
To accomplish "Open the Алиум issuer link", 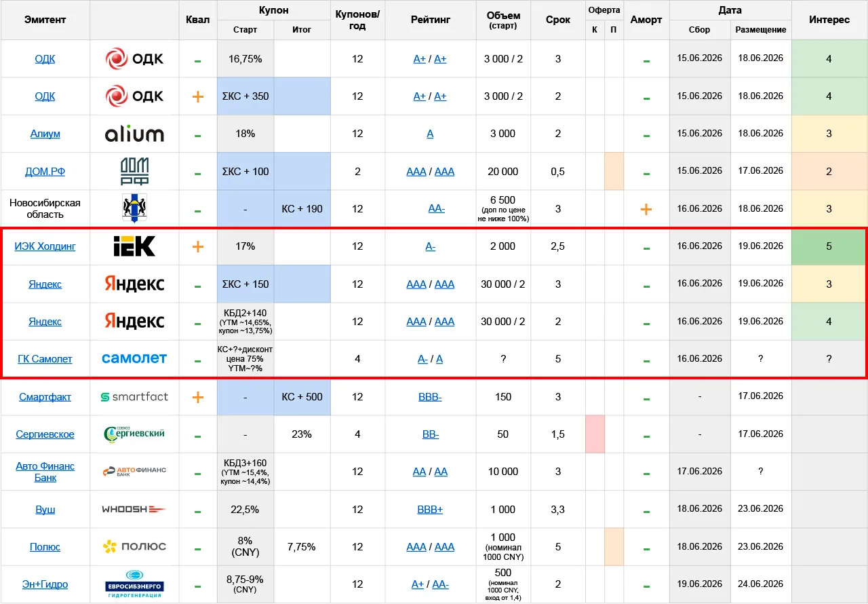I will pos(45,134).
